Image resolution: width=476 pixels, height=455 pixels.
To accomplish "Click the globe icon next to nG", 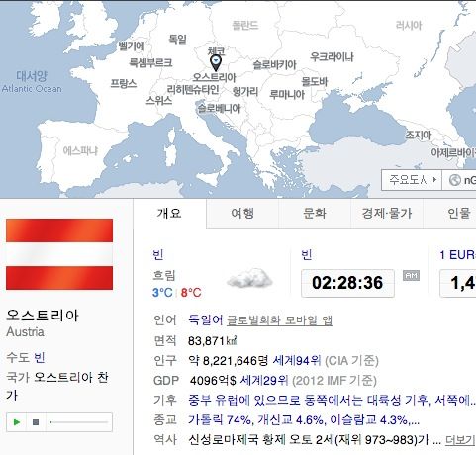I will tap(455, 180).
